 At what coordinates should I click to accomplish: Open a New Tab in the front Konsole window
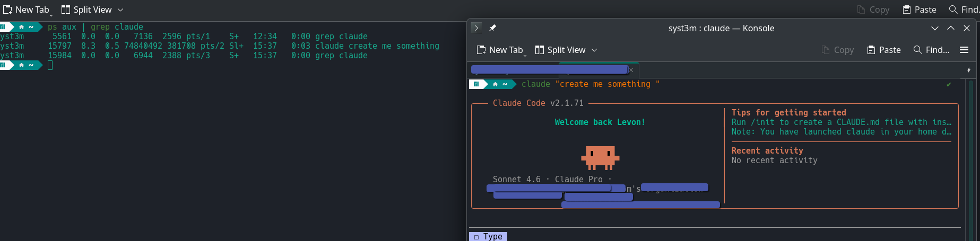[499, 50]
